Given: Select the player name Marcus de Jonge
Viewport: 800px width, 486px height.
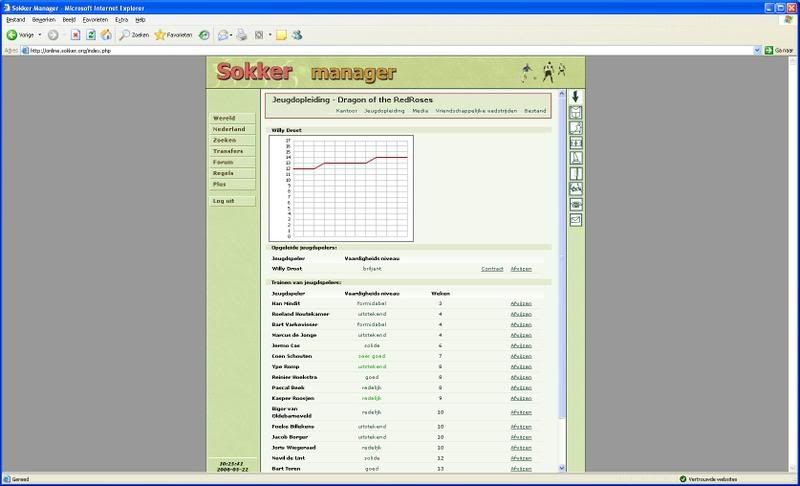Looking at the screenshot, I should [294, 335].
